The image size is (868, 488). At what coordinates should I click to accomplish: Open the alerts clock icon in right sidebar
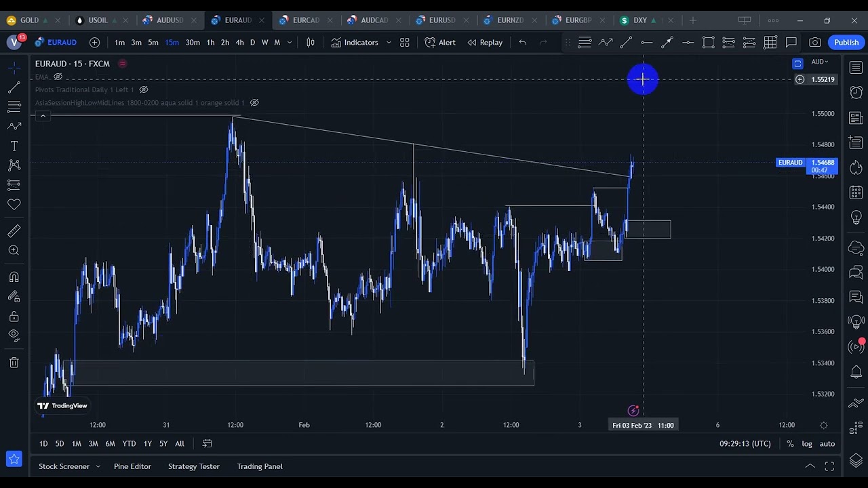point(856,92)
